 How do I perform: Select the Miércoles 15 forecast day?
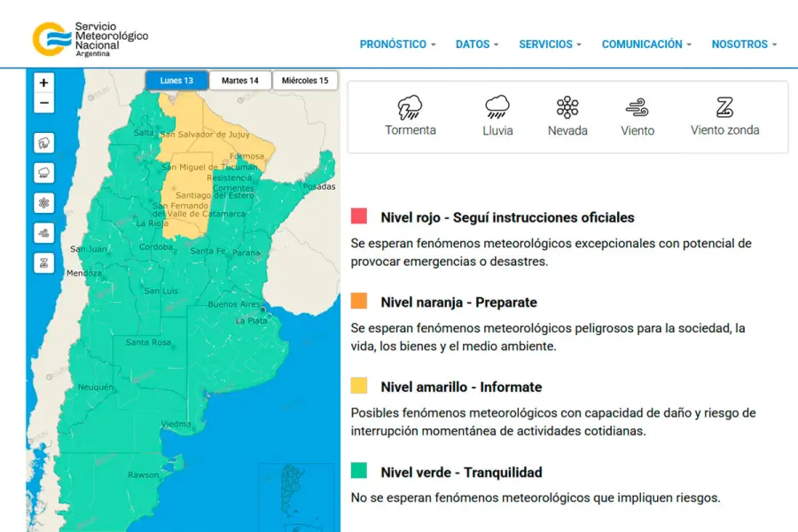tap(305, 81)
